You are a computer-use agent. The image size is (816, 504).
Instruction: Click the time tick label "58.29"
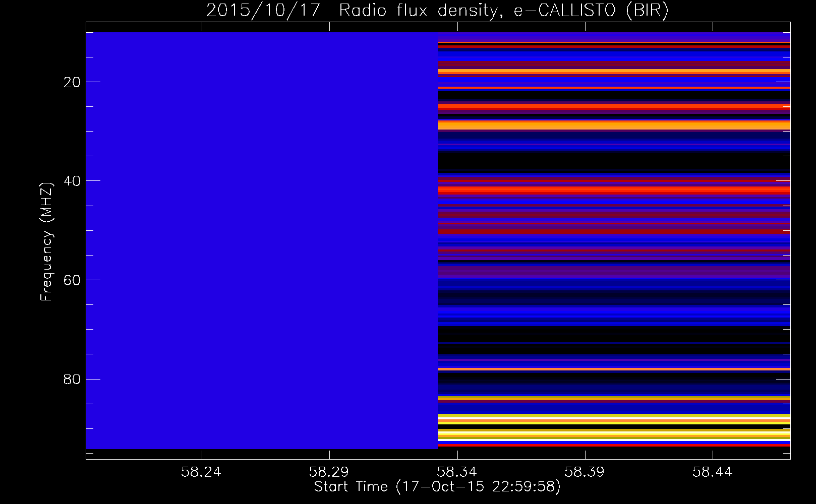[x=329, y=472]
